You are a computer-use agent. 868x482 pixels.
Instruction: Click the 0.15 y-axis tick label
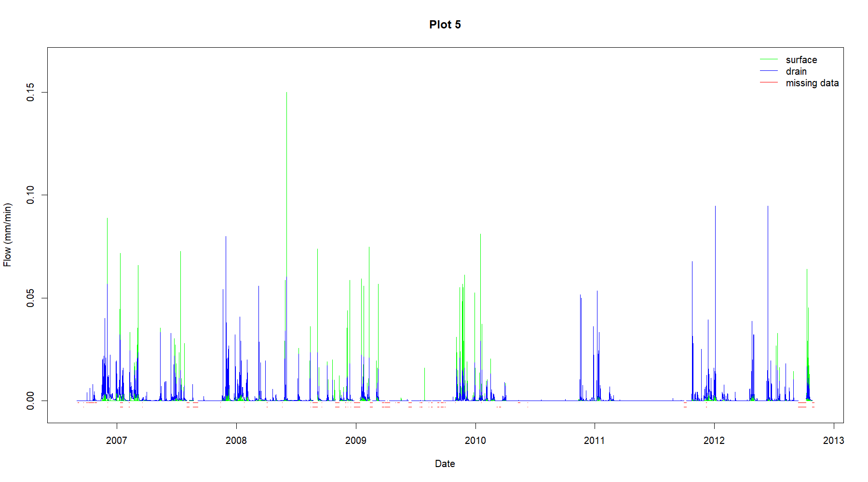pyautogui.click(x=30, y=92)
